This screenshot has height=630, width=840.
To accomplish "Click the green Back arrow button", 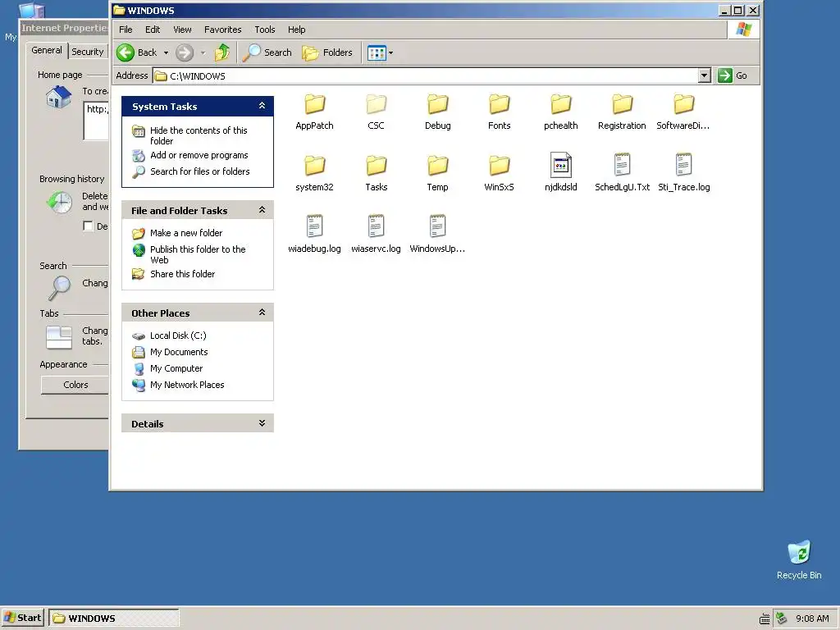I will pyautogui.click(x=126, y=52).
